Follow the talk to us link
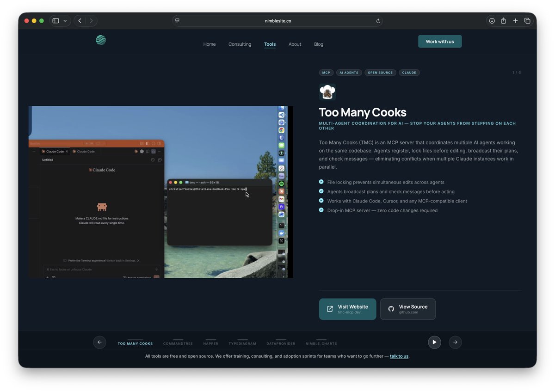 point(399,356)
